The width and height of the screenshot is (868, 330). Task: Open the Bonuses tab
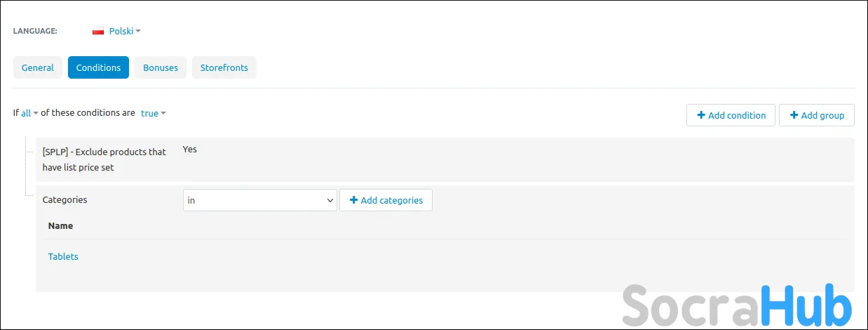(161, 67)
